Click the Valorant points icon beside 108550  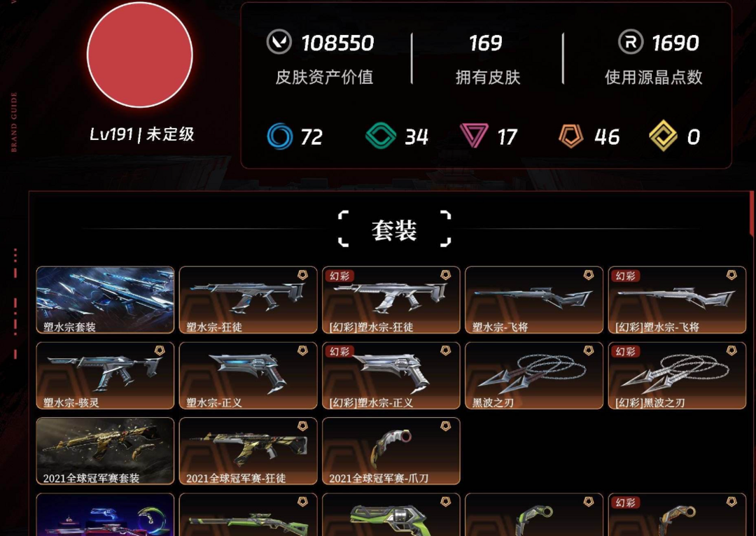(279, 42)
